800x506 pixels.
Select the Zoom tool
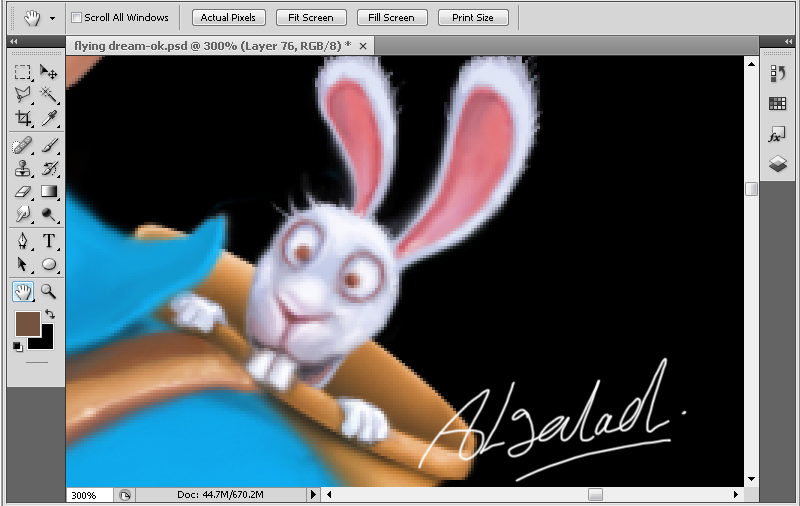(x=48, y=292)
